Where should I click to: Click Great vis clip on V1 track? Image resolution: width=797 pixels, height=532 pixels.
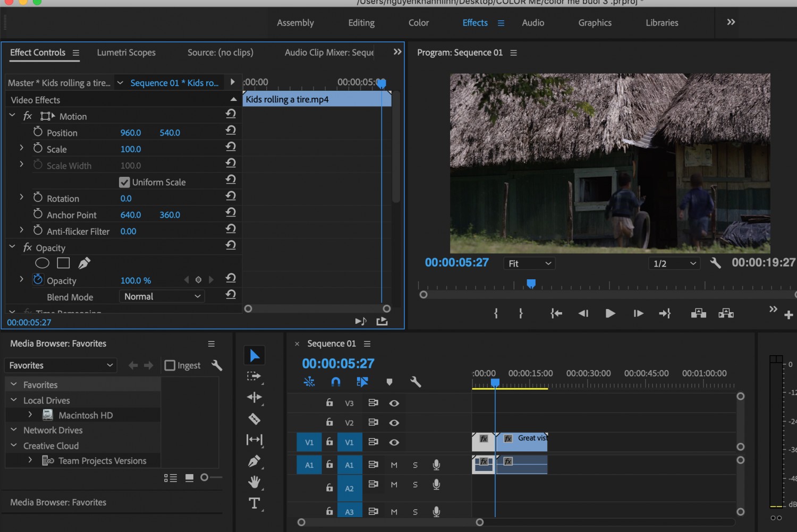click(522, 442)
